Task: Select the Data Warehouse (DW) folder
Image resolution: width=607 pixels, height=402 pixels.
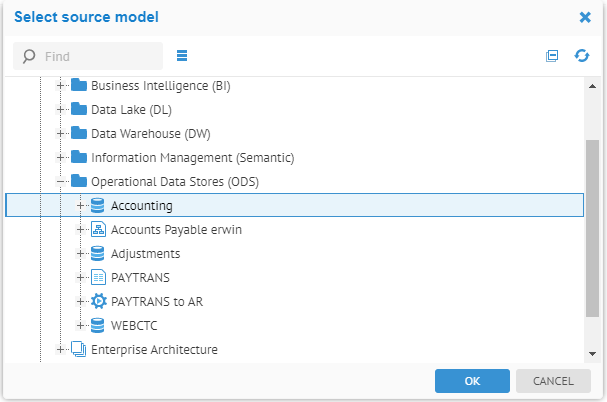Action: [150, 134]
